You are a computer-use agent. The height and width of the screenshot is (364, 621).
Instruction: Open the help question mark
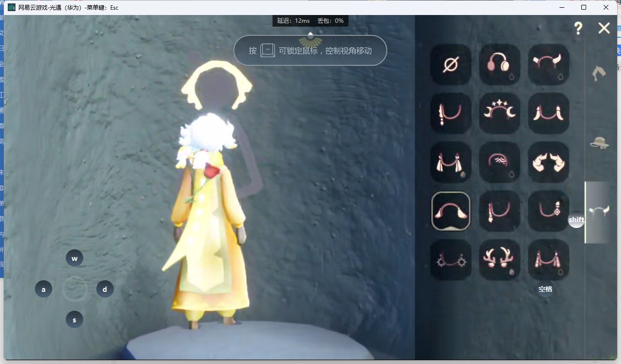tap(578, 28)
